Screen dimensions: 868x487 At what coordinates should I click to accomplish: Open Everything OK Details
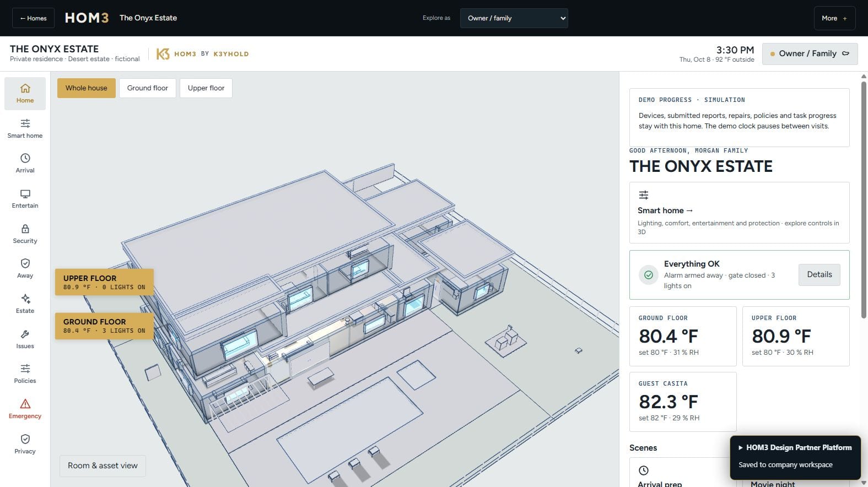(x=820, y=275)
